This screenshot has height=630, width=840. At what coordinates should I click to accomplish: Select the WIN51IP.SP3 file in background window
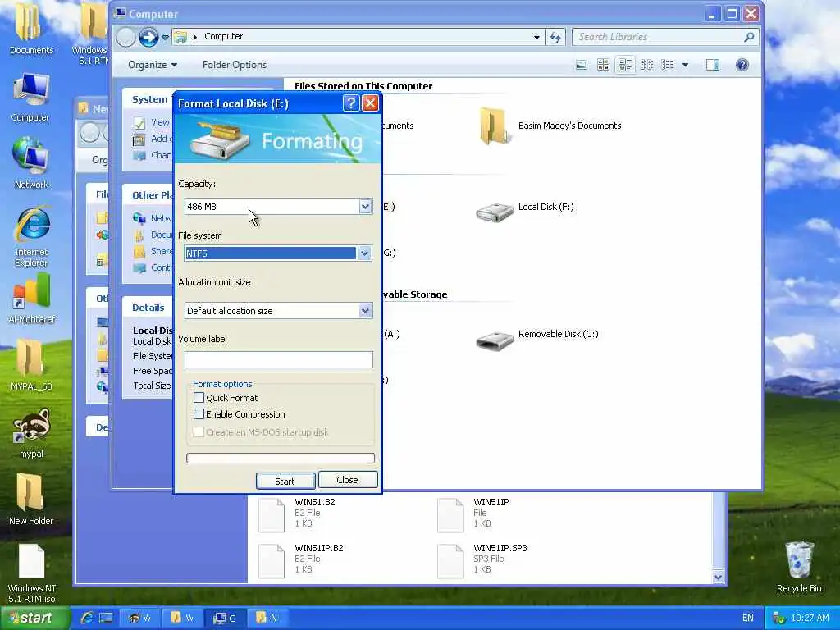[x=482, y=559]
